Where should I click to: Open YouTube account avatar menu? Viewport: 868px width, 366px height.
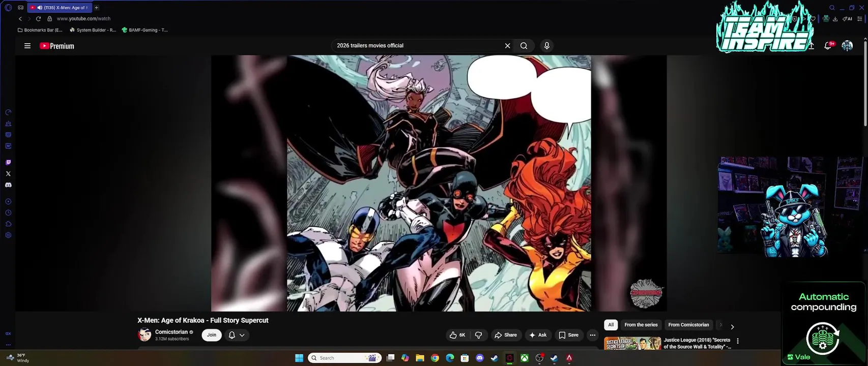(847, 46)
